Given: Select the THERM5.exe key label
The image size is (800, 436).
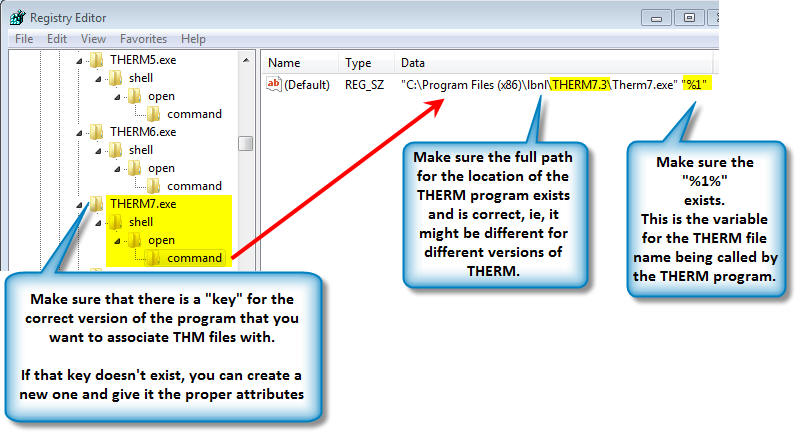Looking at the screenshot, I should 143,60.
